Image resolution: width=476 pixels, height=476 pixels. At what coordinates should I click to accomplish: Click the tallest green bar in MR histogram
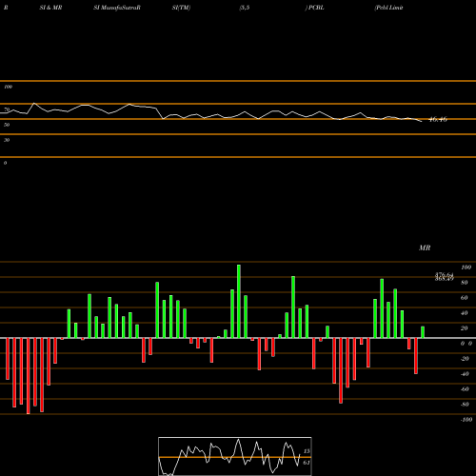click(x=239, y=301)
